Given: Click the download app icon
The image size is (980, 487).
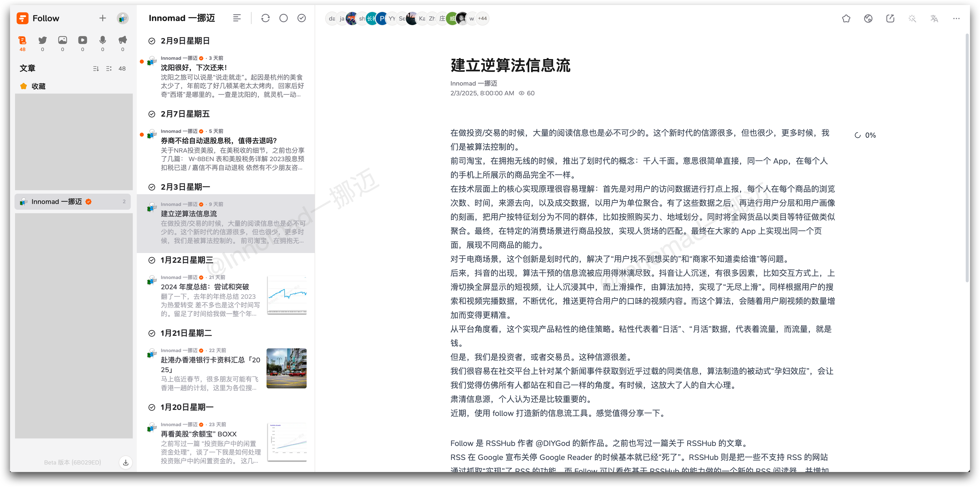Looking at the screenshot, I should click(x=126, y=462).
